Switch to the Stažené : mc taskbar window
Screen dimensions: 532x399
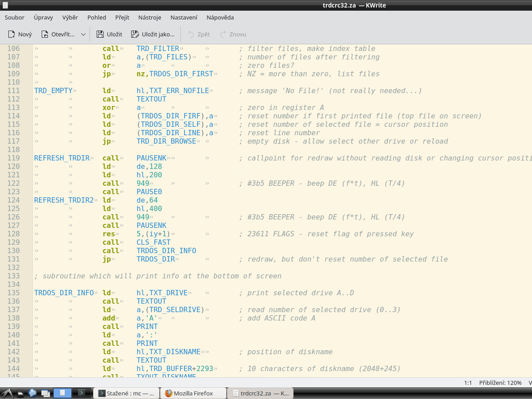[126, 393]
